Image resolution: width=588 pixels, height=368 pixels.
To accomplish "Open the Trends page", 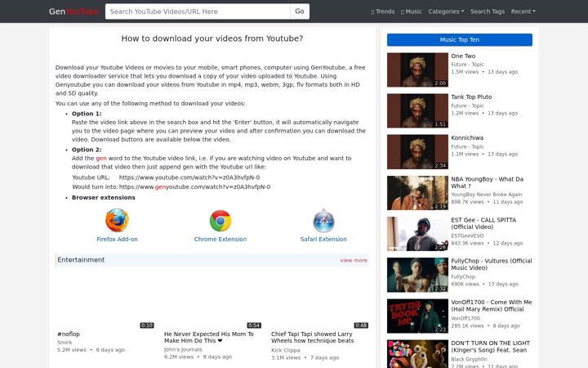I will click(x=383, y=11).
